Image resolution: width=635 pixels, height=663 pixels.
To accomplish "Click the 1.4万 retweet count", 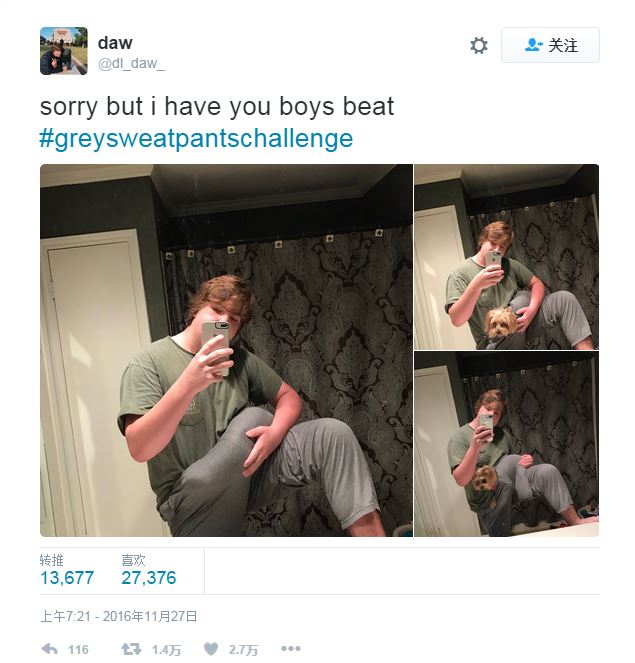I will (166, 649).
